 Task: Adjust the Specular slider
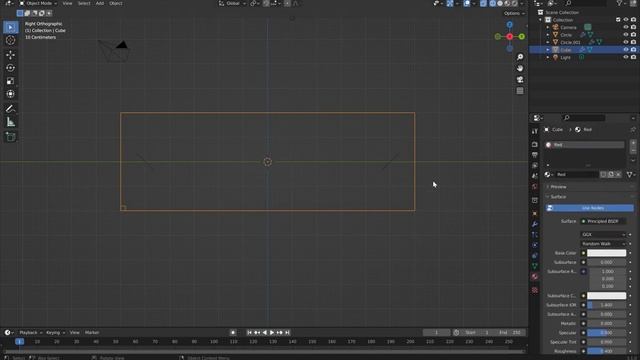tap(607, 333)
